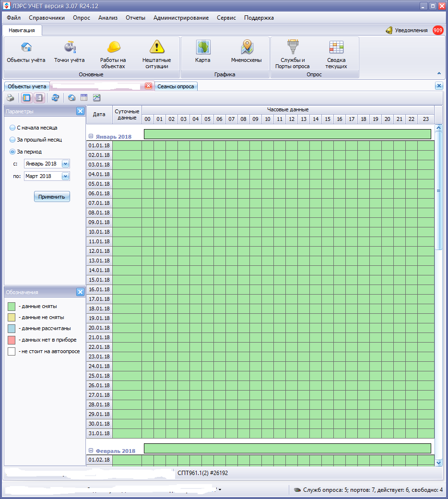
Task: Select the За прошлый месяц option
Action: (x=35, y=140)
